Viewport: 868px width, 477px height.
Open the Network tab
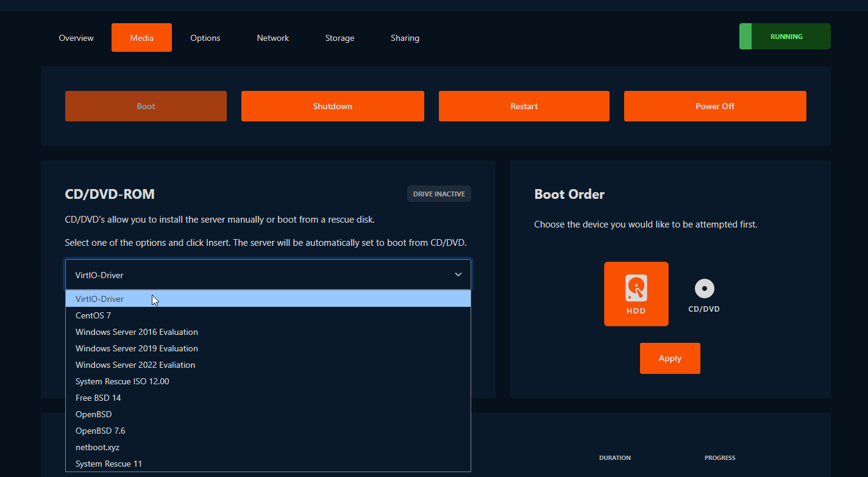tap(272, 38)
